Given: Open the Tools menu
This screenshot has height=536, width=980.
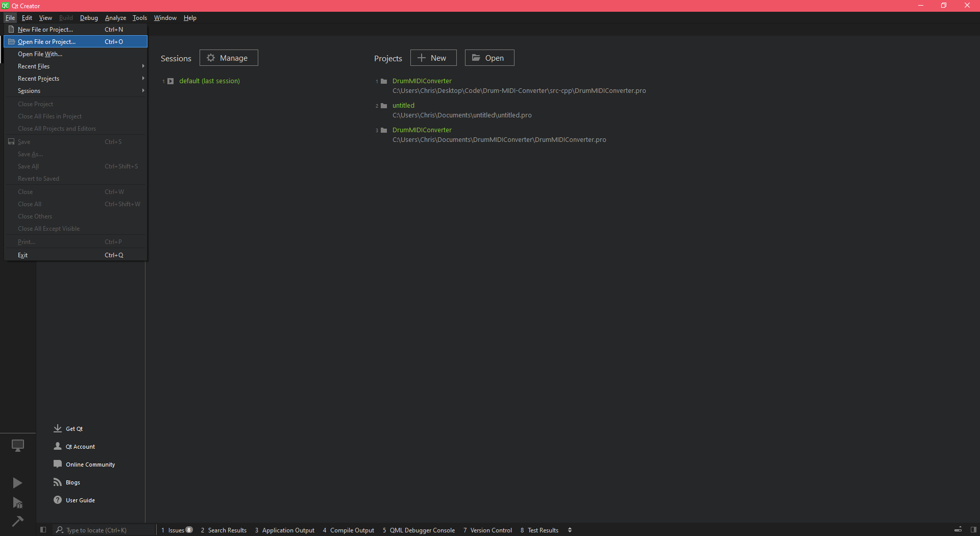Looking at the screenshot, I should (139, 17).
